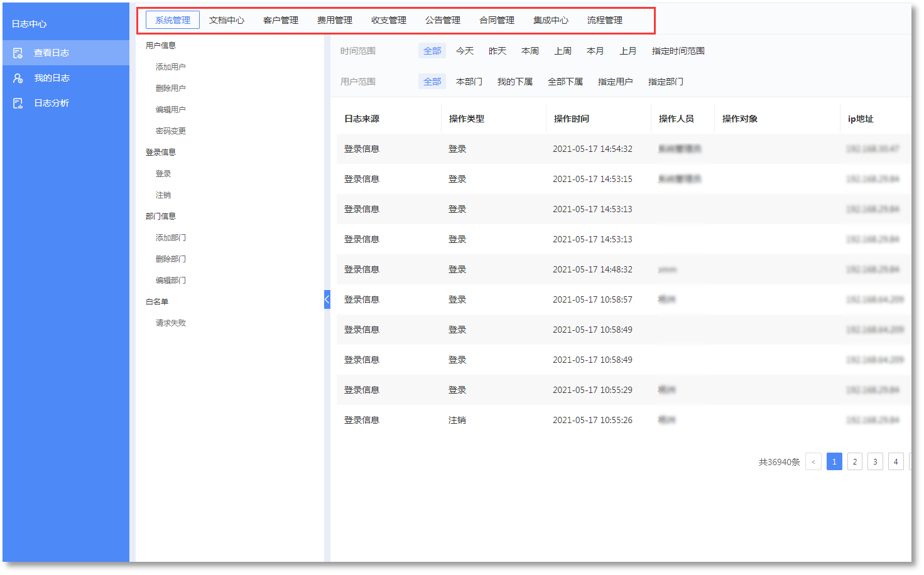Switch to 费用管理 tab

point(335,20)
